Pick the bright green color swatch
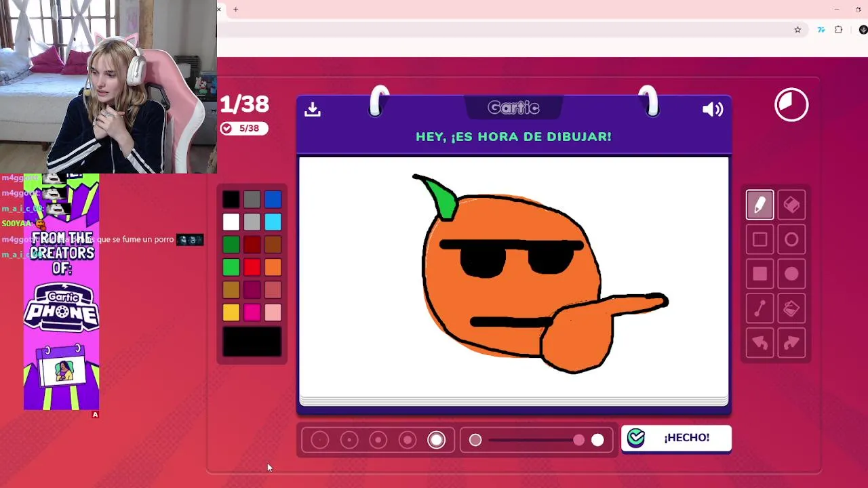868x488 pixels. (231, 267)
